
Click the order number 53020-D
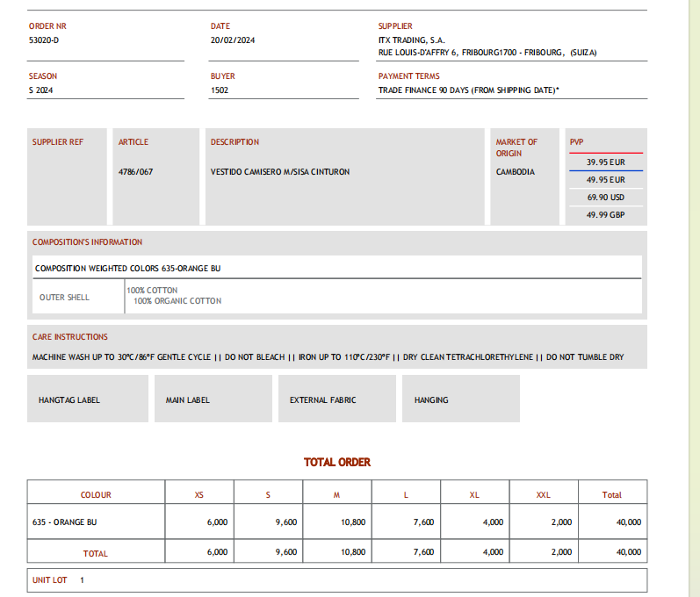44,40
